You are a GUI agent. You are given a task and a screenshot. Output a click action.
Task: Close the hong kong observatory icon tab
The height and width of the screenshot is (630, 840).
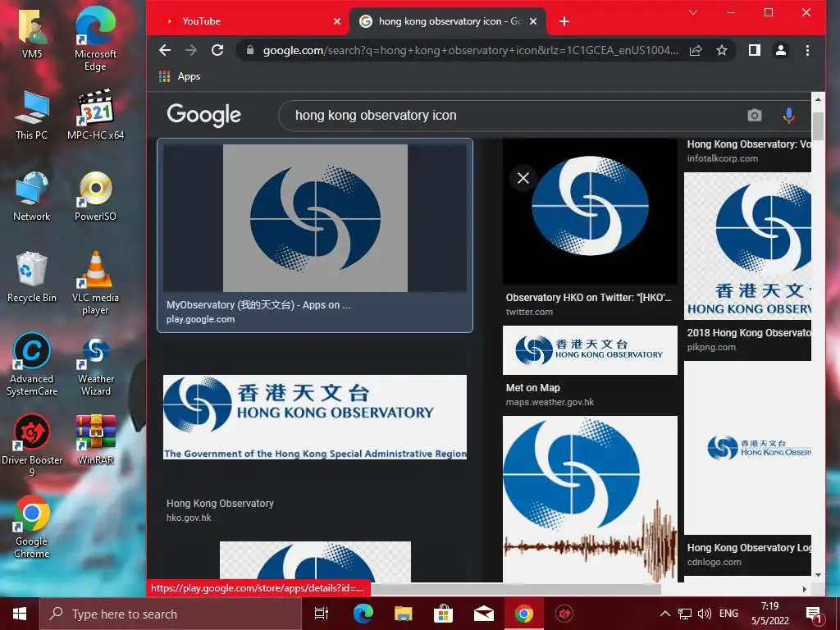[x=533, y=21]
